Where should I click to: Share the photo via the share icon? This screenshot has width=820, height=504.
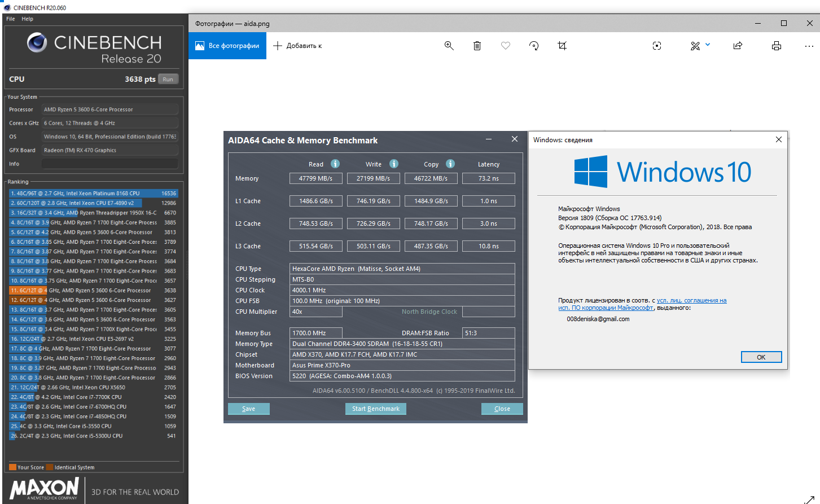738,46
